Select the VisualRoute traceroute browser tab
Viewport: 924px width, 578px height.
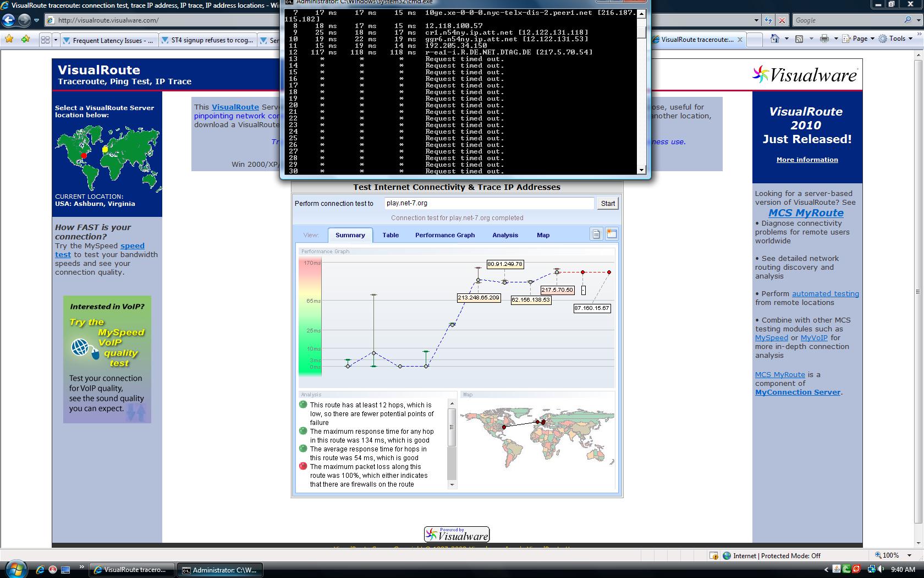point(696,40)
